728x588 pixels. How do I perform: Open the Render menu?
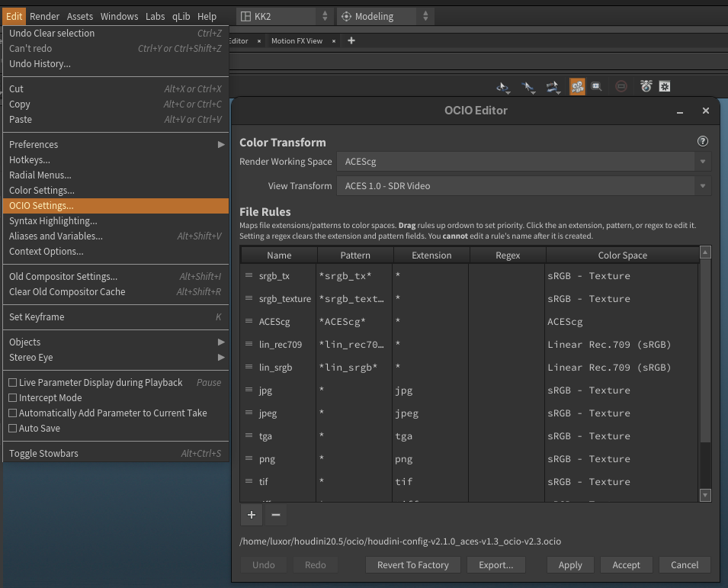pos(44,17)
